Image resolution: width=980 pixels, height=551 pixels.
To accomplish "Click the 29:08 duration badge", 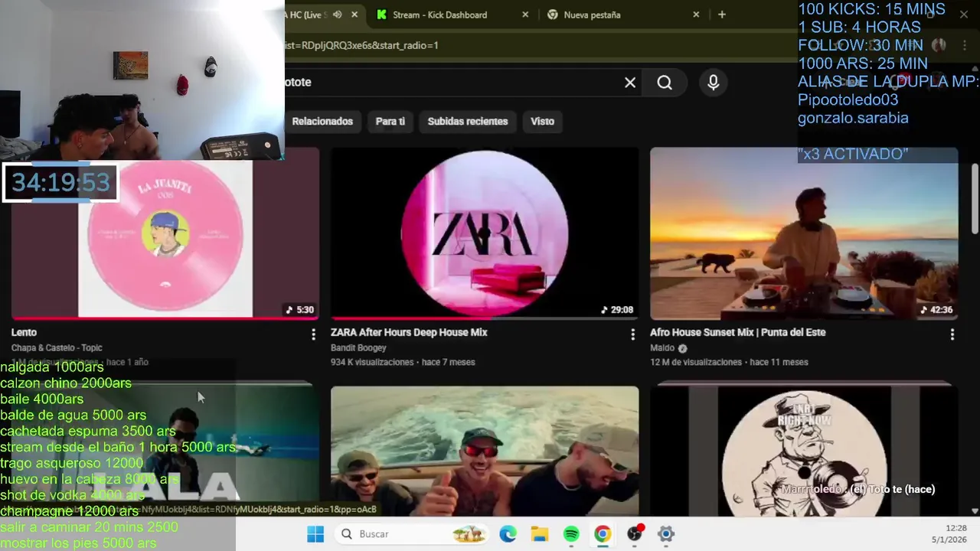I will pos(617,310).
